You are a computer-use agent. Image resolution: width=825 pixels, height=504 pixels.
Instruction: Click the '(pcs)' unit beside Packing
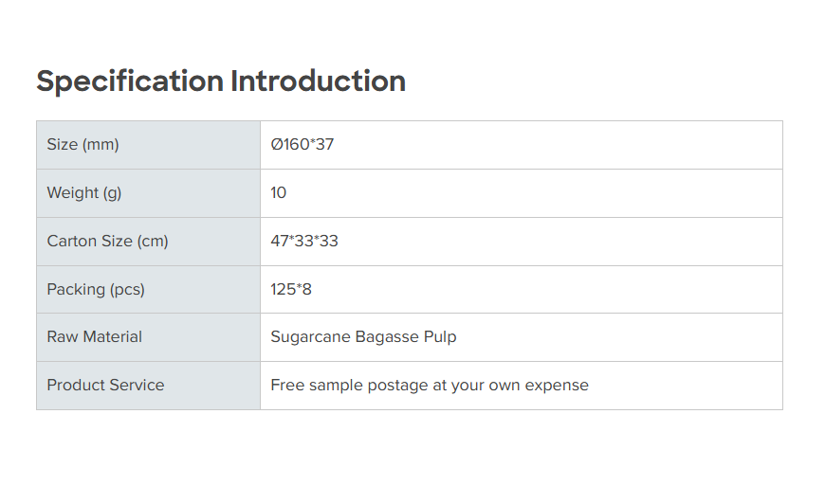tap(128, 290)
